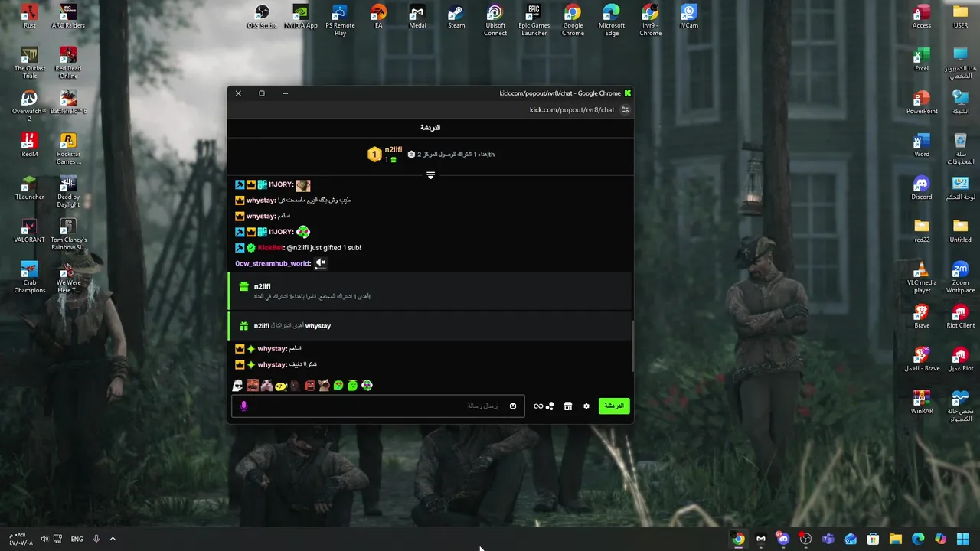The height and width of the screenshot is (551, 980).
Task: Select the first white ghost quick emote
Action: 238,386
